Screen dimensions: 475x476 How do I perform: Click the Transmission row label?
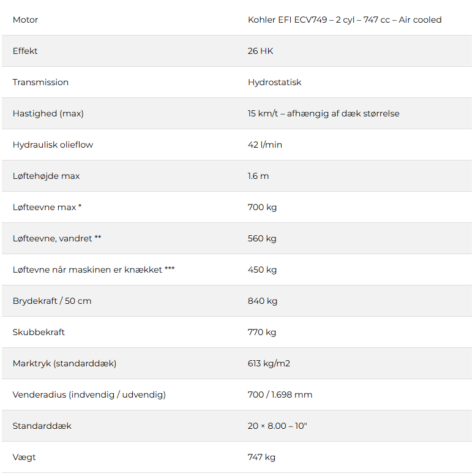40,82
